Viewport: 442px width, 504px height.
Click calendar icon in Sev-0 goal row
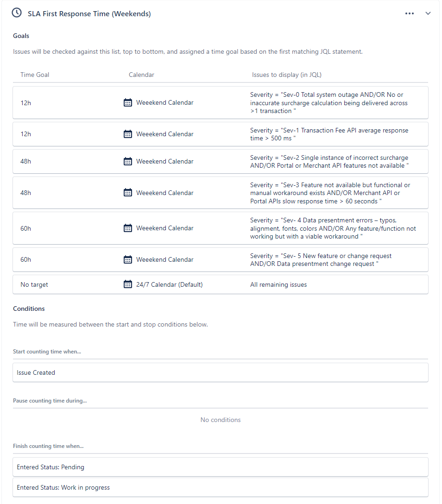[128, 102]
